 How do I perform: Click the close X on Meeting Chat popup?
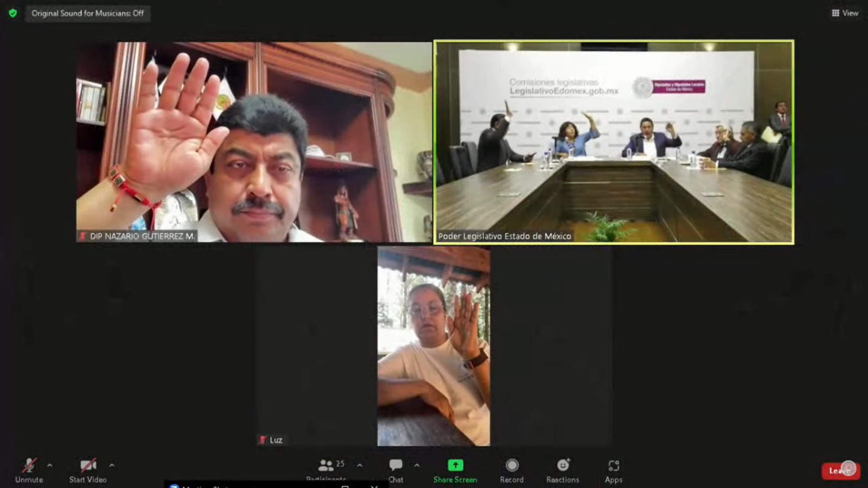(374, 486)
